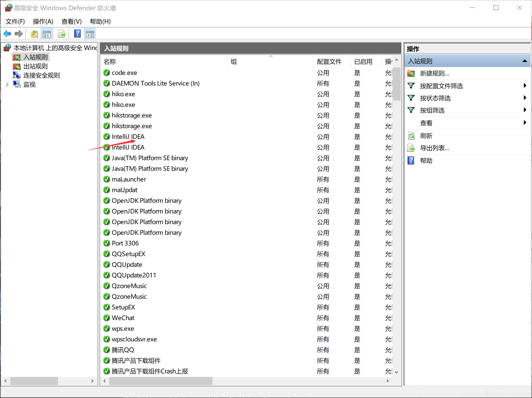
Task: Click the filter by state funnel icon
Action: pyautogui.click(x=411, y=98)
